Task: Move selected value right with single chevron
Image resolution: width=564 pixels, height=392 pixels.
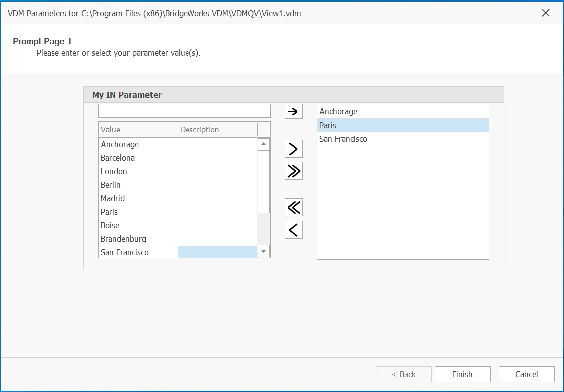Action: click(294, 149)
